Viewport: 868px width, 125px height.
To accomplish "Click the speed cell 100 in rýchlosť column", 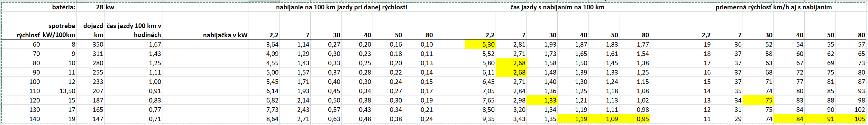I will coord(22,82).
